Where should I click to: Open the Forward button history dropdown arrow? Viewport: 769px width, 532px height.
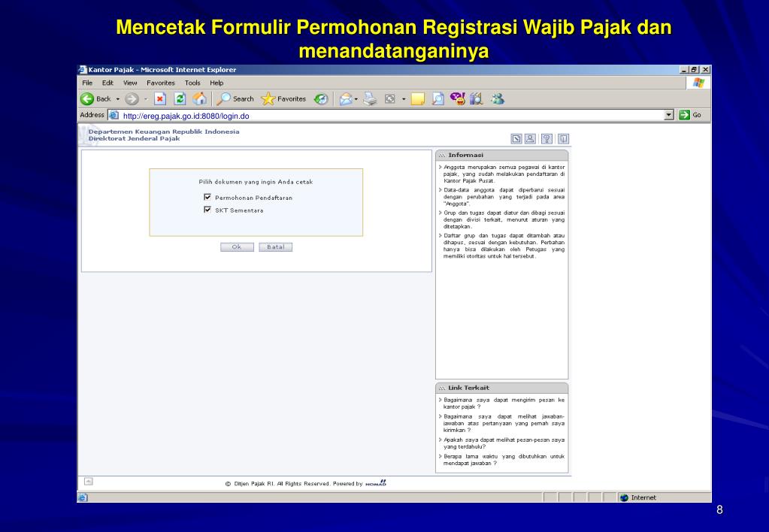146,99
